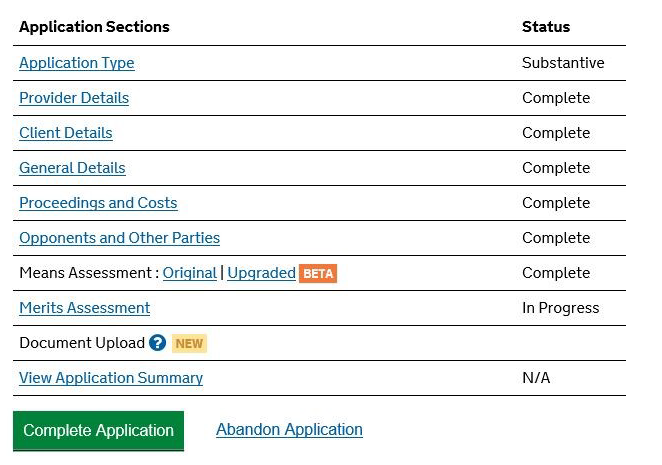Click the Status column header

[x=546, y=27]
